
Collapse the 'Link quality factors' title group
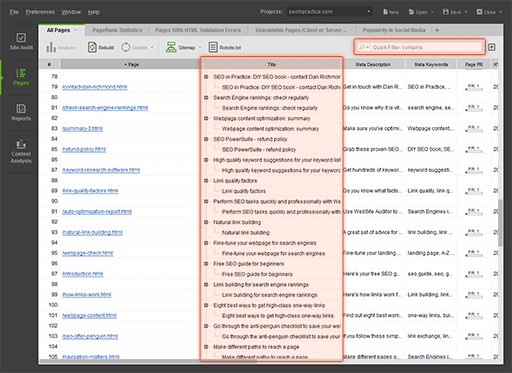206,181
